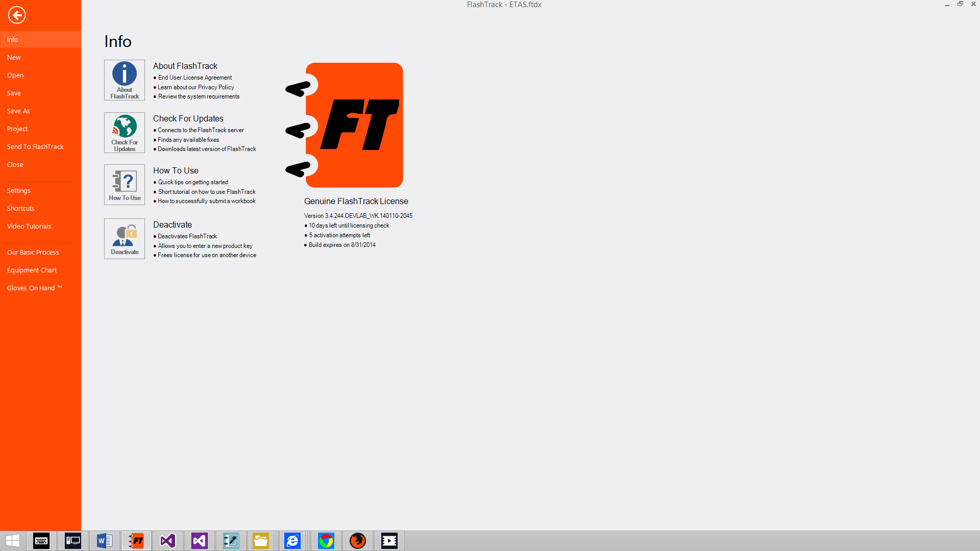Open the orange circular bird taskbar icon
Image resolution: width=980 pixels, height=551 pixels.
coord(358,541)
